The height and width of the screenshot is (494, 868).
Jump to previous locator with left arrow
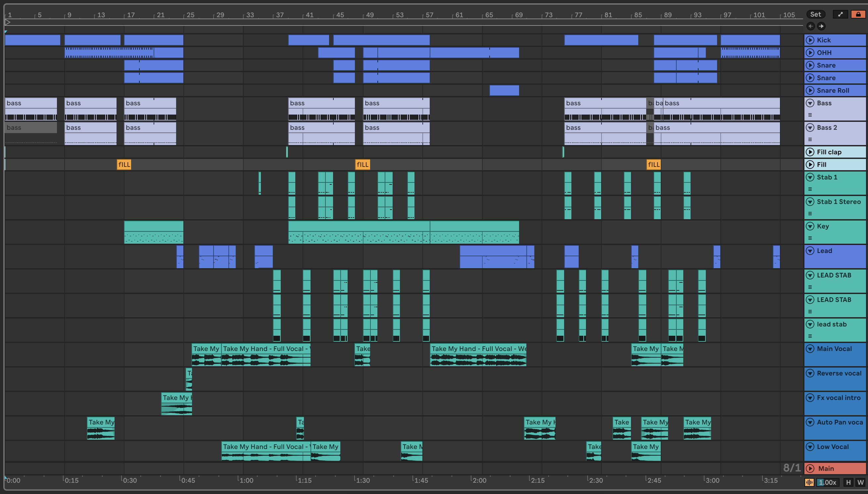coord(811,26)
